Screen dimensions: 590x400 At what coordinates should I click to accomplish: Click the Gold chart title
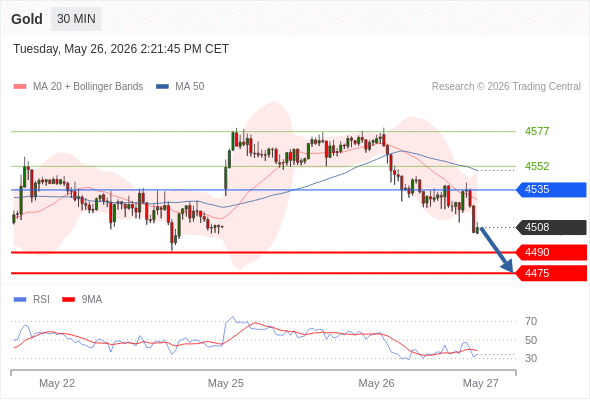click(x=27, y=19)
